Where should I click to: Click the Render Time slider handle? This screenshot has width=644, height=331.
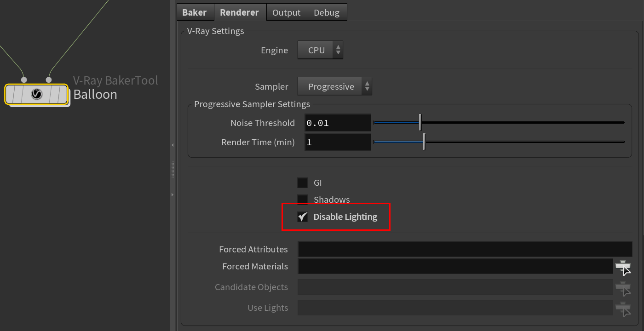point(424,142)
